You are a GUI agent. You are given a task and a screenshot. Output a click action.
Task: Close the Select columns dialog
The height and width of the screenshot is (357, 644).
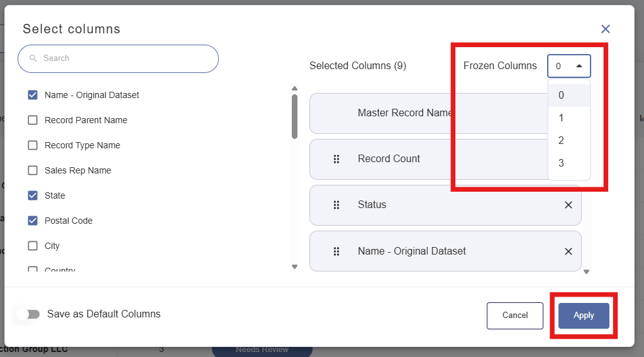pos(606,29)
